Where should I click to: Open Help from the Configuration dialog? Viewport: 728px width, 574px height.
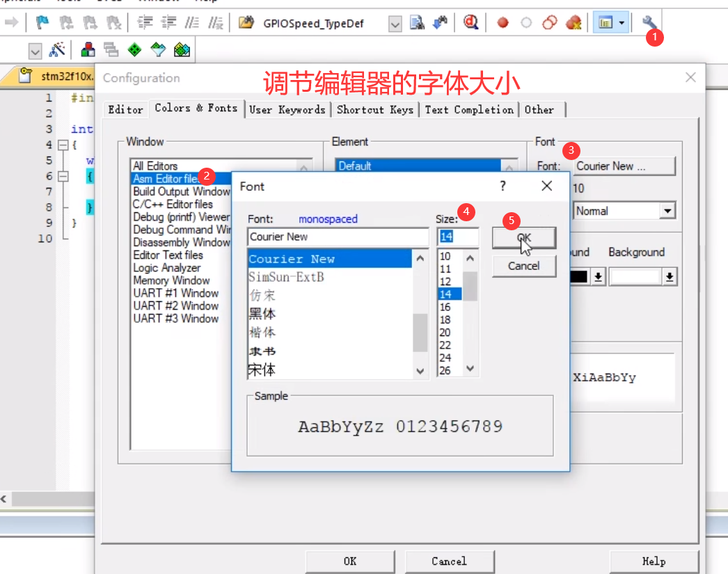654,561
